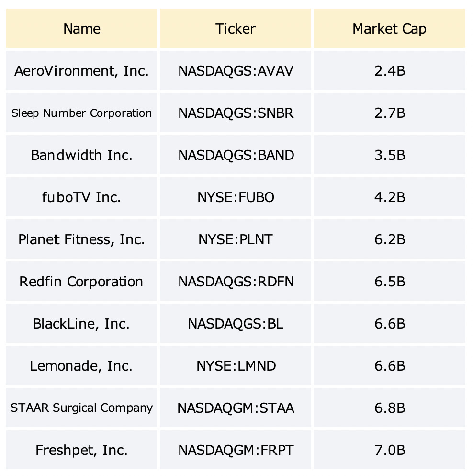Screen dimensions: 473x476
Task: Click the BlackLine, Inc. name cell
Action: [81, 324]
